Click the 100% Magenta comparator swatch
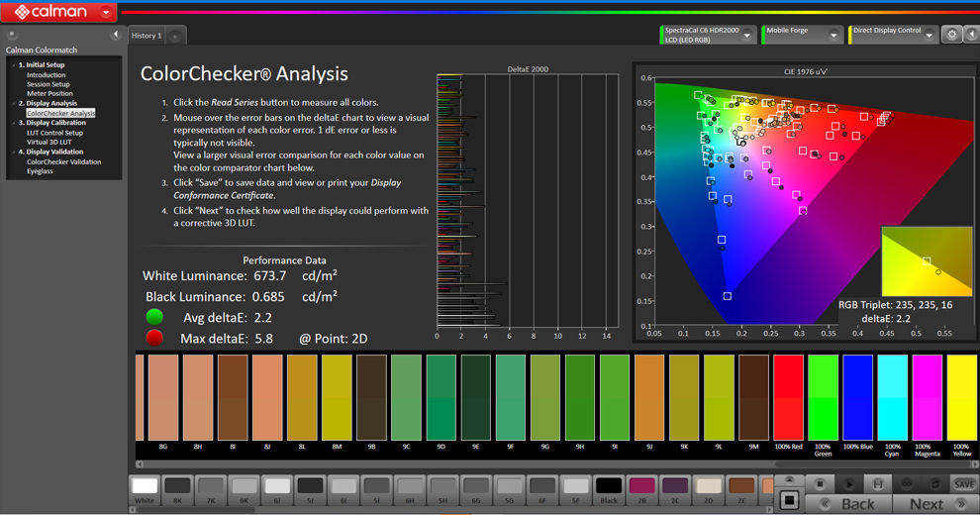 tap(927, 398)
